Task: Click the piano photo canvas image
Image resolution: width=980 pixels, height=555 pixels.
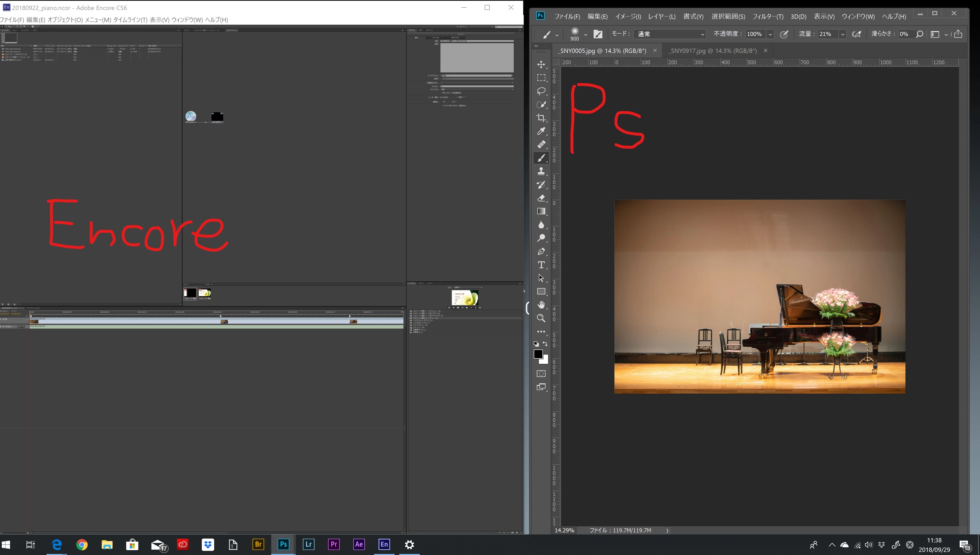Action: point(760,297)
